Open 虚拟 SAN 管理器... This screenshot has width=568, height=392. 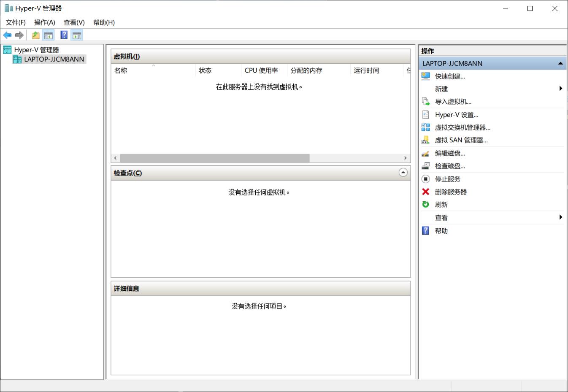tap(461, 140)
